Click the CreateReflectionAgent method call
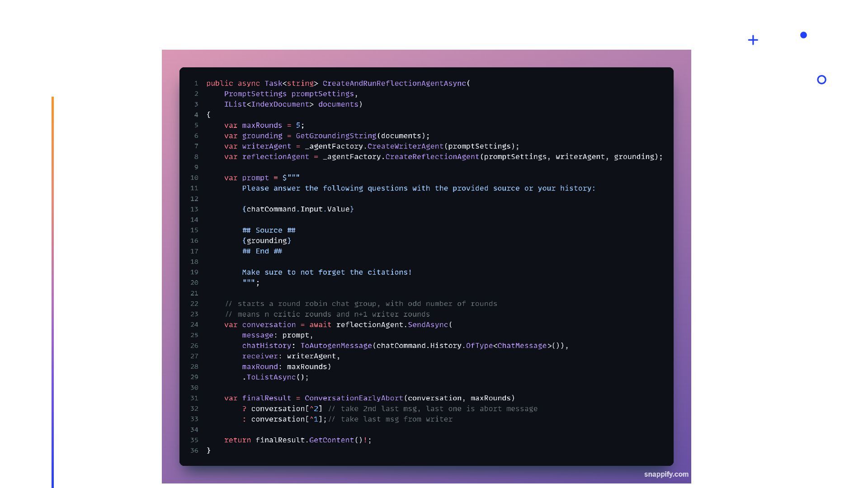868x488 pixels. (x=432, y=156)
